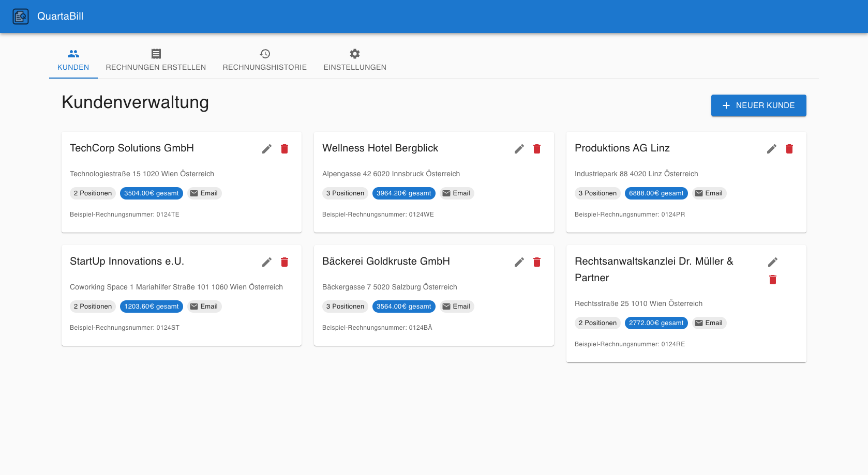The height and width of the screenshot is (475, 868).
Task: Delete StartUp Innovations e.U. customer
Action: (x=285, y=262)
